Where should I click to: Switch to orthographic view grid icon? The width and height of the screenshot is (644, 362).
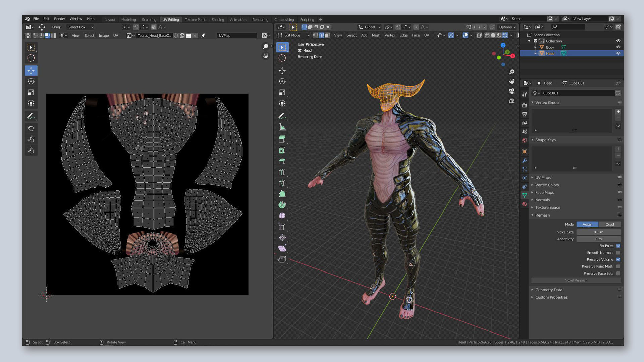click(x=512, y=101)
